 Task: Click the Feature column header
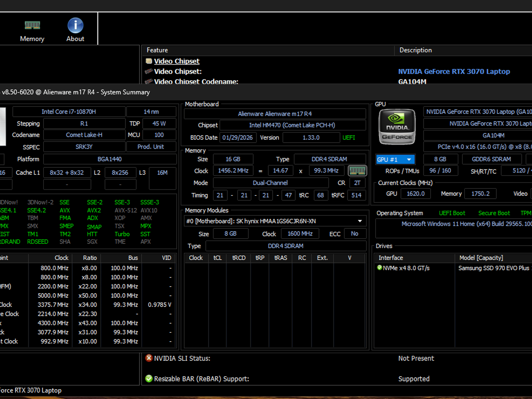[x=157, y=50]
